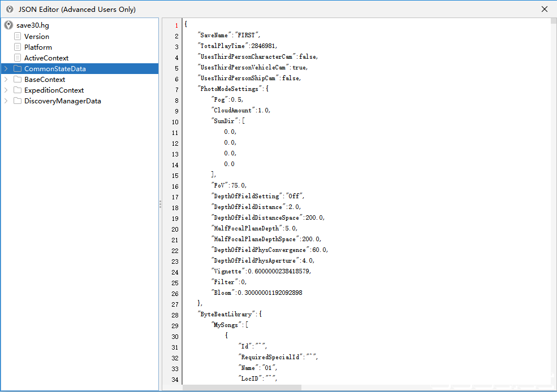
Task: Click the "MySongs" array line
Action: pyautogui.click(x=230, y=325)
